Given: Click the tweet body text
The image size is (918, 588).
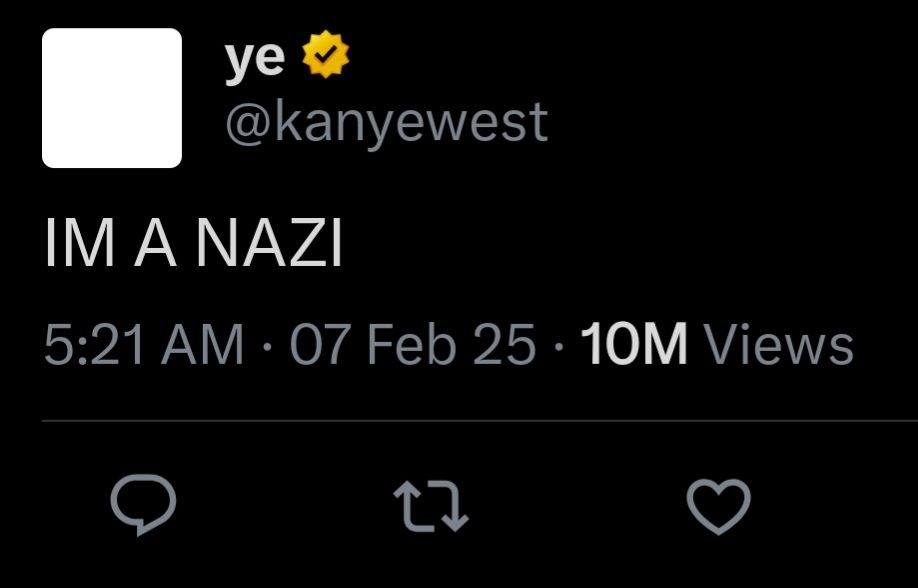Looking at the screenshot, I should 193,246.
